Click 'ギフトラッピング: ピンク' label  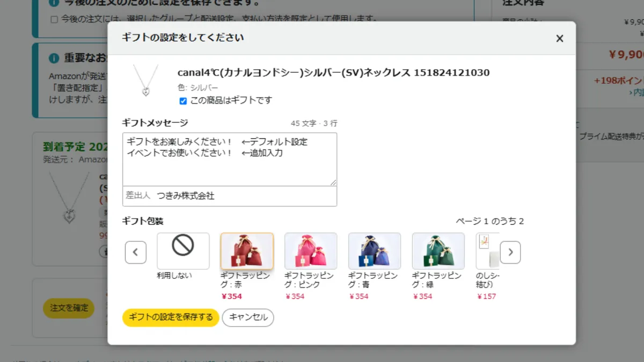(309, 280)
